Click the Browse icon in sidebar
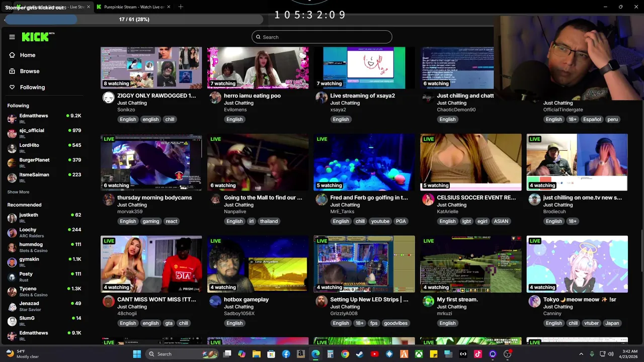 [x=12, y=71]
